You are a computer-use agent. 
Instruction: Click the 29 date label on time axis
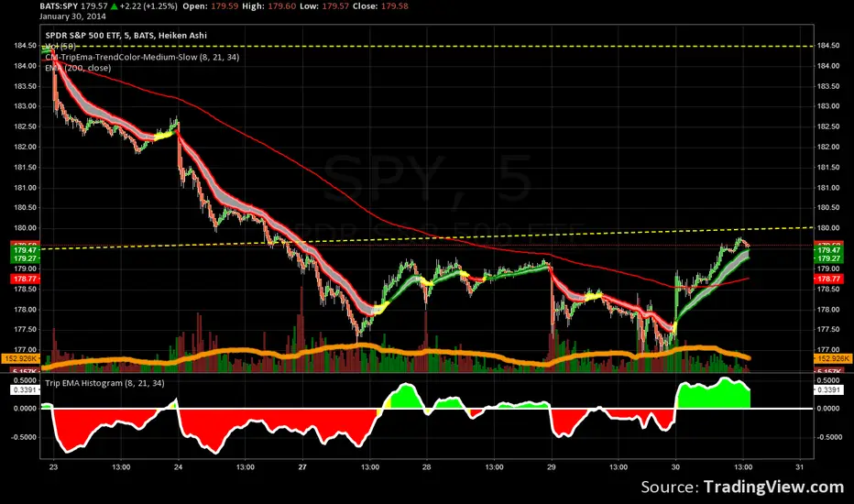(552, 467)
